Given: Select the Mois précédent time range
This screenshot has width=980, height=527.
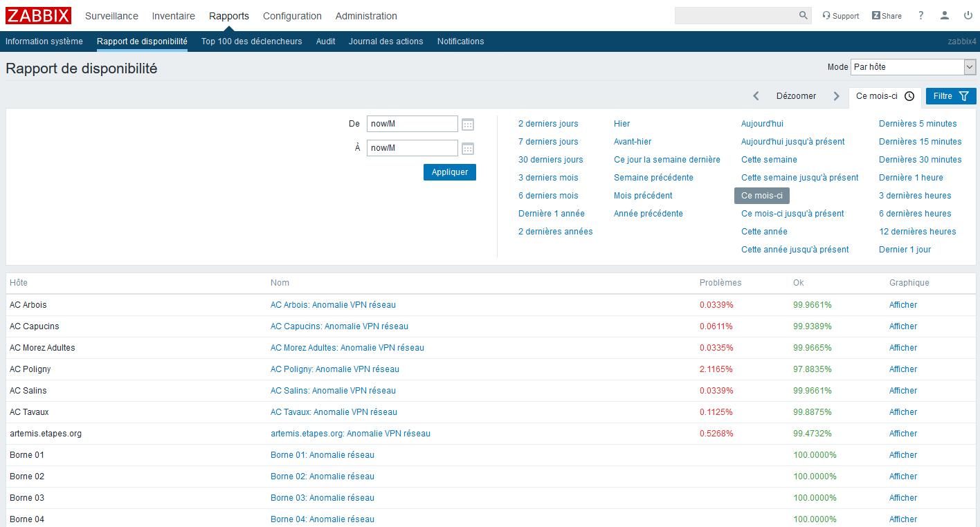Looking at the screenshot, I should [x=642, y=195].
